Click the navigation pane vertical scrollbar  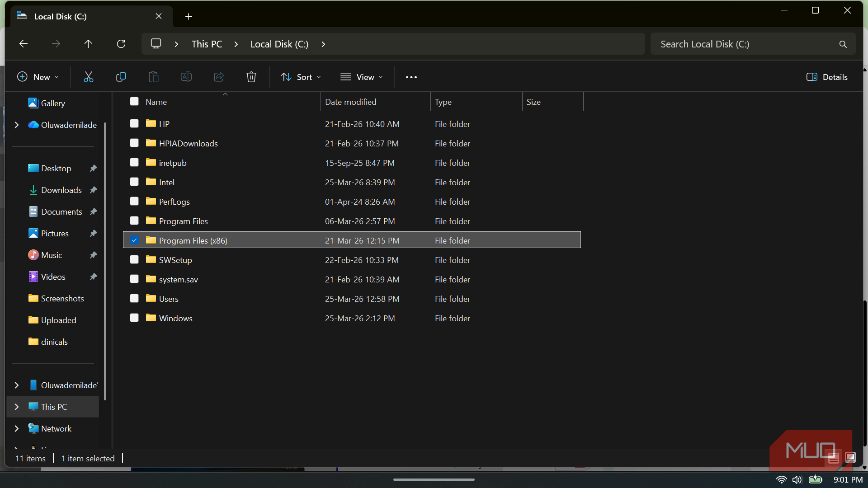click(x=105, y=261)
